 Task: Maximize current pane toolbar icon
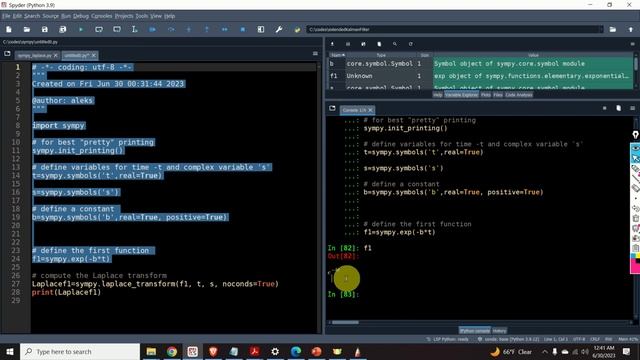point(260,29)
